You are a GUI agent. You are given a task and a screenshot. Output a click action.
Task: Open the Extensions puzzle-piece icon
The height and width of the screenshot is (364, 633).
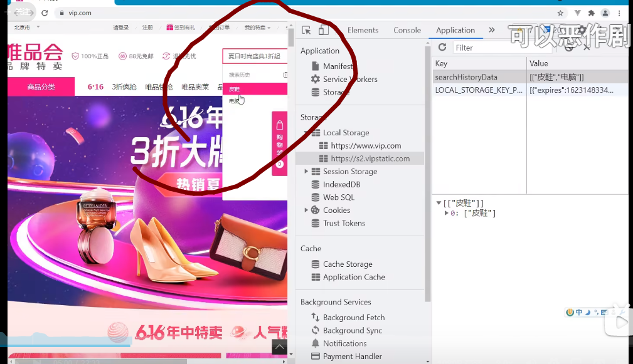(592, 13)
